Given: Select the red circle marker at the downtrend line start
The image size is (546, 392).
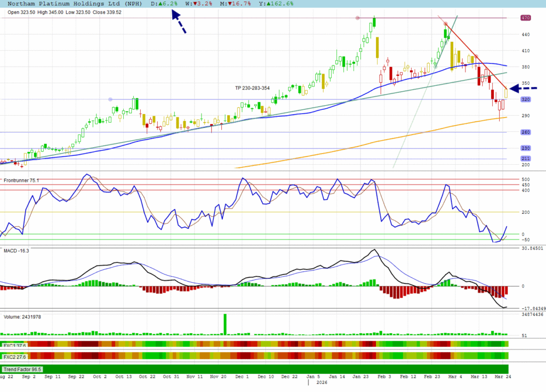Looking at the screenshot, I should 446,24.
